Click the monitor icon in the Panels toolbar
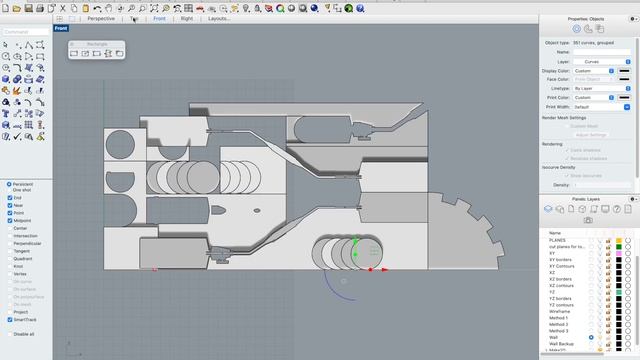This screenshot has width=640, height=360. (605, 209)
